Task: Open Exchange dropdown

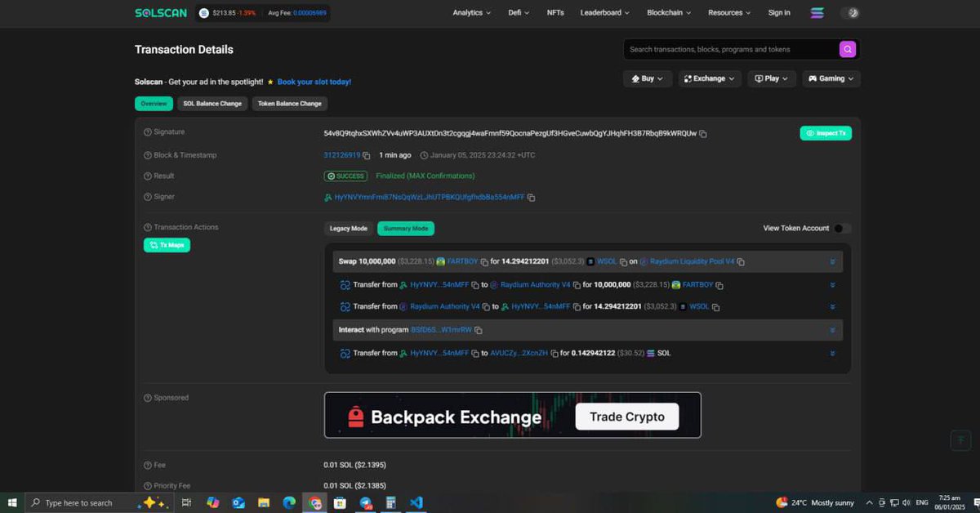Action: (709, 78)
